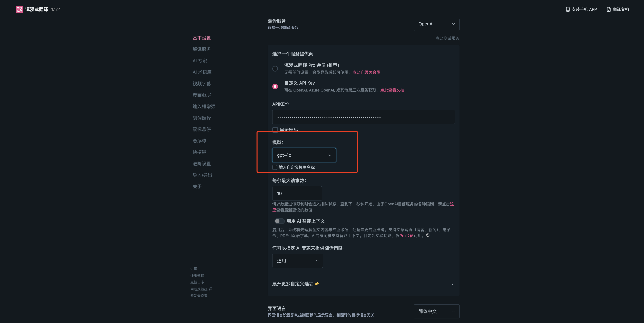Check the 输入自定义模型名称 option
Screen dimensions: 644x323
pyautogui.click(x=275, y=167)
